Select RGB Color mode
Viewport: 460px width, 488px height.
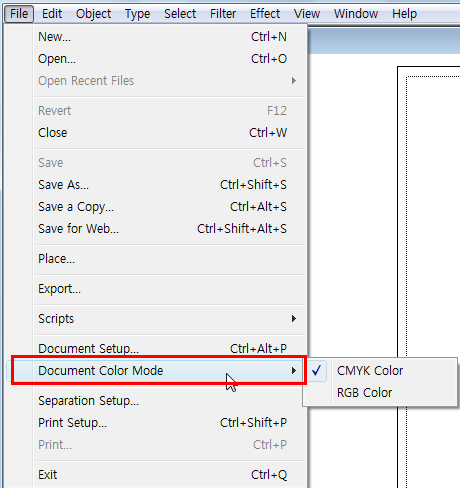tap(380, 393)
